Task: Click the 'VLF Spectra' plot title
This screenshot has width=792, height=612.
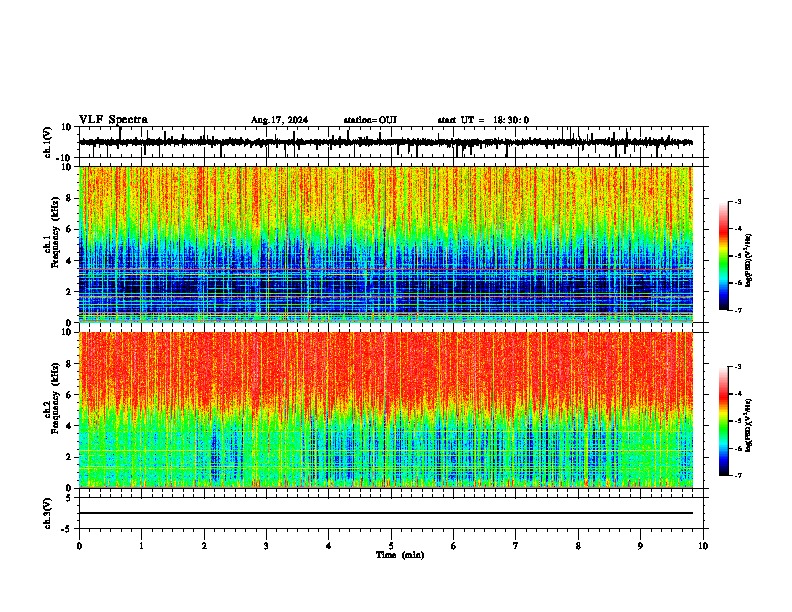Action: coord(113,120)
